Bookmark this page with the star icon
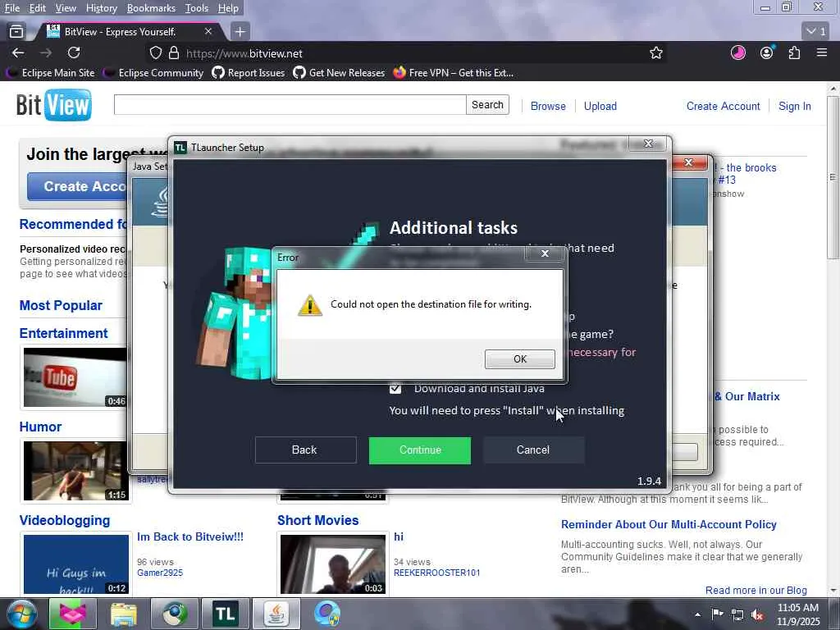 tap(655, 53)
